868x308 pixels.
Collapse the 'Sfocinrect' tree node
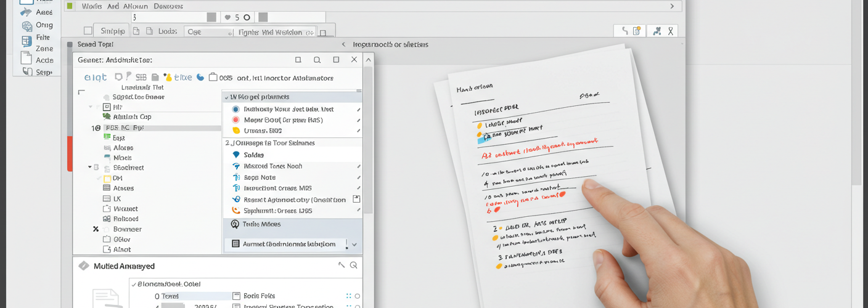click(90, 168)
